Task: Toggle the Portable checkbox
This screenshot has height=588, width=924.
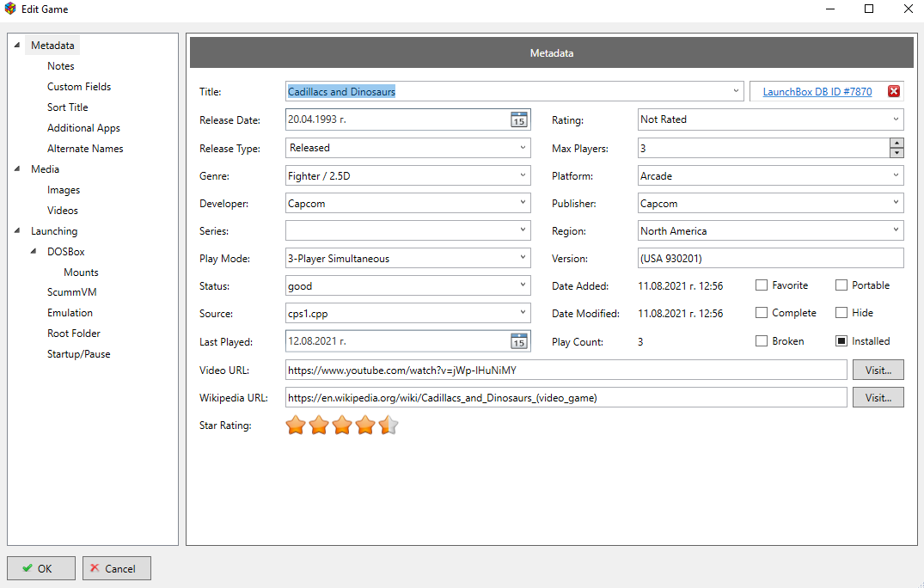Action: (x=841, y=285)
